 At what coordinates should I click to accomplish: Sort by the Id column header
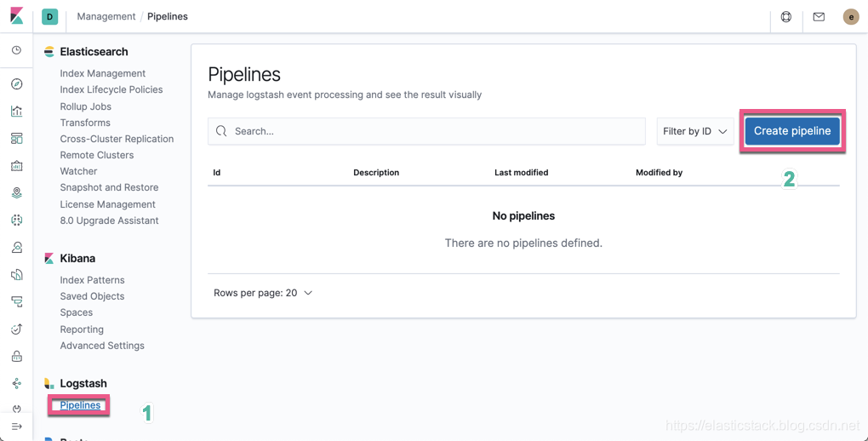217,172
